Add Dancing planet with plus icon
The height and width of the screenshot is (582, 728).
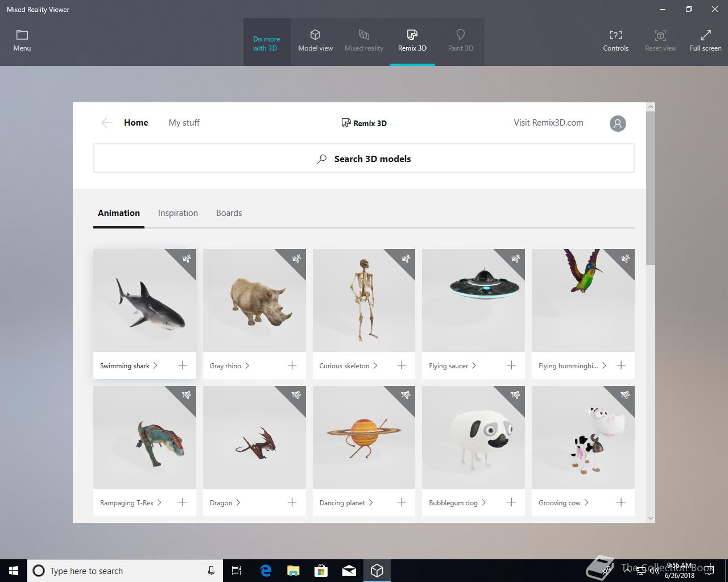click(x=402, y=502)
